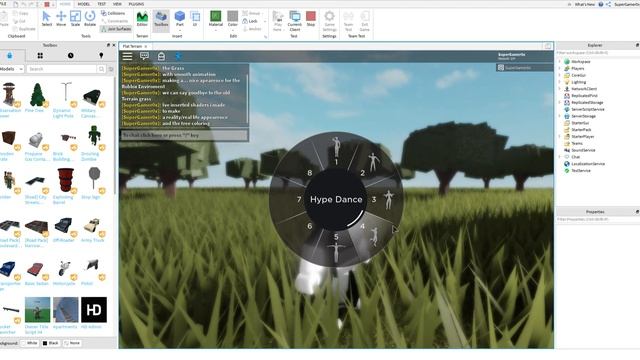
Task: Open the in-game backpack icon
Action: click(x=161, y=56)
